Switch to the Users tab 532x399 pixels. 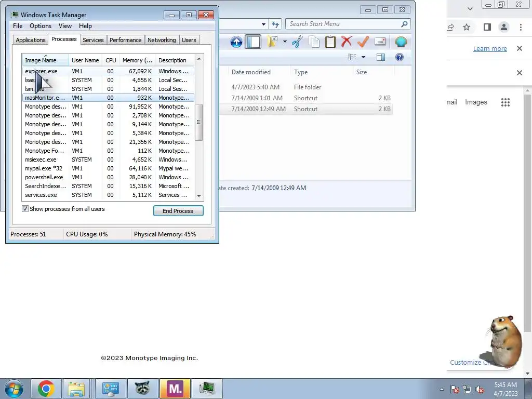click(189, 40)
